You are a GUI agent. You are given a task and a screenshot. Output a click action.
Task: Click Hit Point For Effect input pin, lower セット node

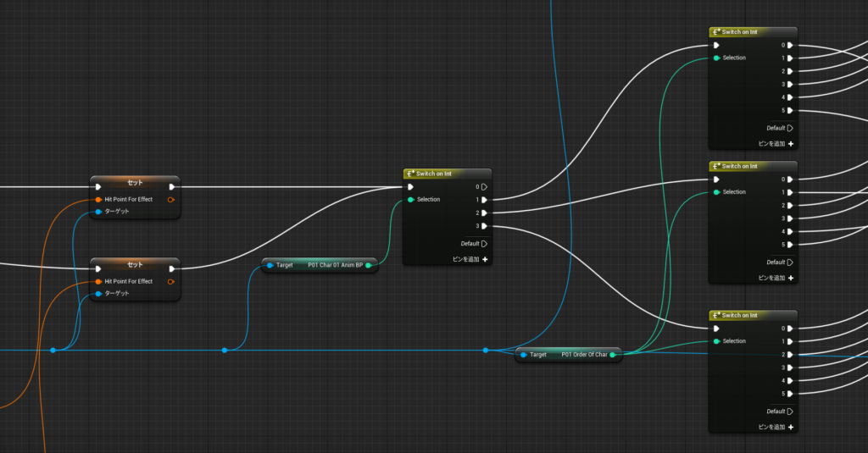click(98, 281)
